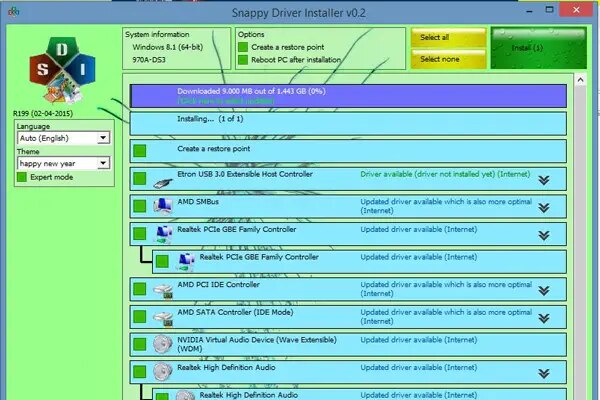Close the Snappy Driver Installer window
Image resolution: width=600 pixels, height=400 pixels.
(x=576, y=10)
